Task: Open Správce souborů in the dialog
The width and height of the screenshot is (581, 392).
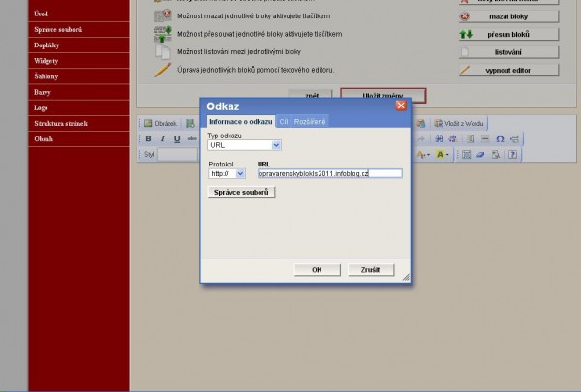Action: [242, 193]
